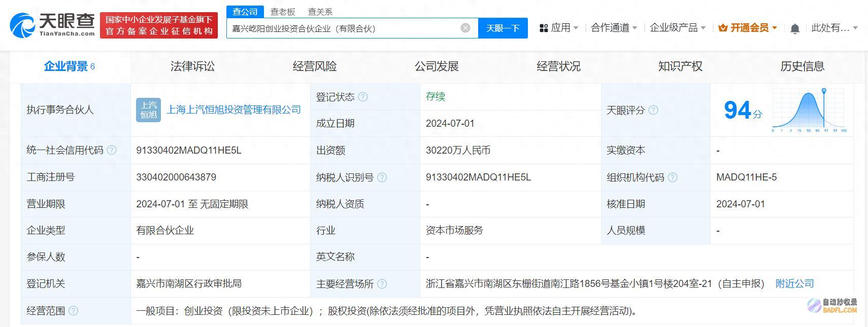The image size is (868, 327).
Task: Click the 执行事务合伙人 label cell
Action: [76, 110]
